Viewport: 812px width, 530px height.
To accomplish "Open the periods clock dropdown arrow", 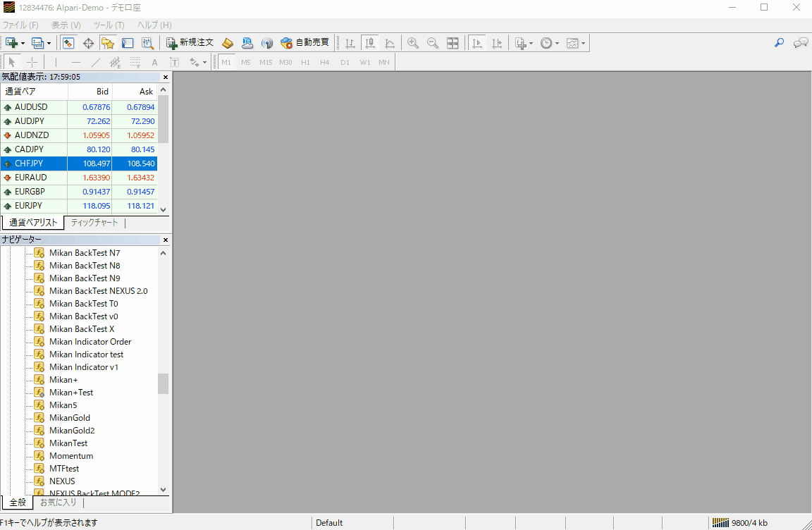I will coord(558,44).
